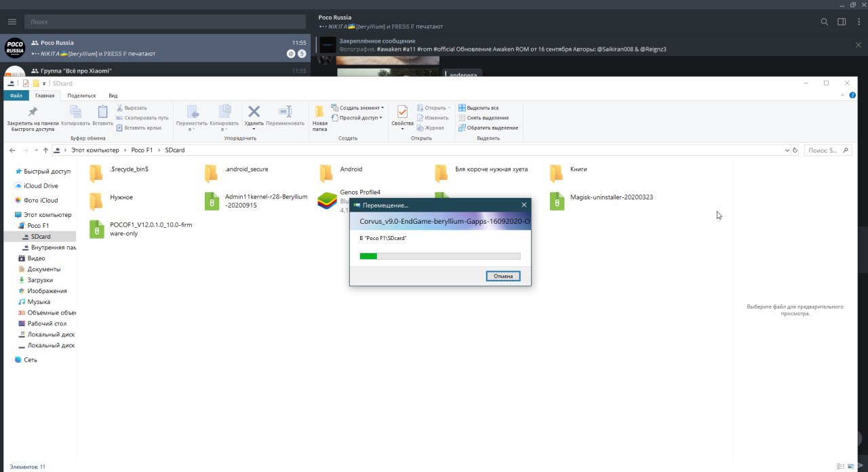Search inside the Poco Russia chat
The width and height of the screenshot is (868, 472).
point(825,22)
